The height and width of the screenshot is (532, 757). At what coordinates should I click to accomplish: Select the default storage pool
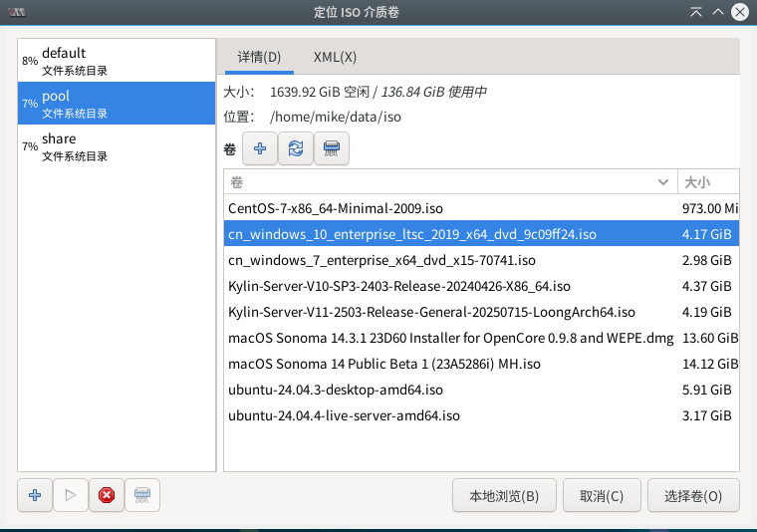click(x=117, y=61)
